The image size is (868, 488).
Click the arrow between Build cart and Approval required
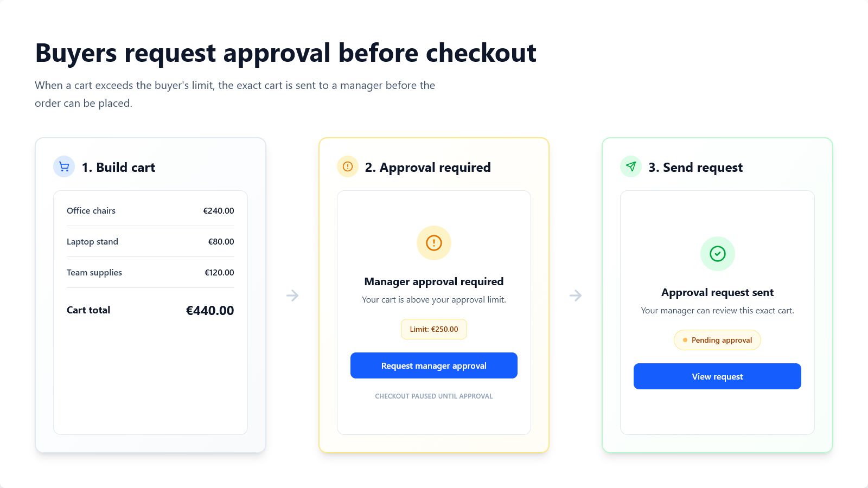click(292, 296)
